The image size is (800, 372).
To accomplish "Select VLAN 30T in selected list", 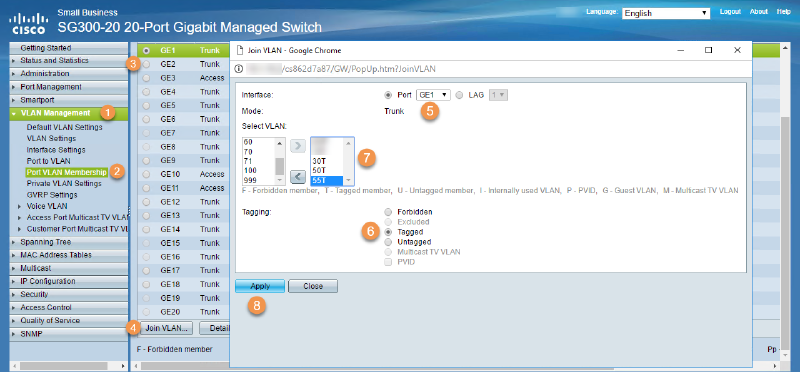I will click(327, 160).
